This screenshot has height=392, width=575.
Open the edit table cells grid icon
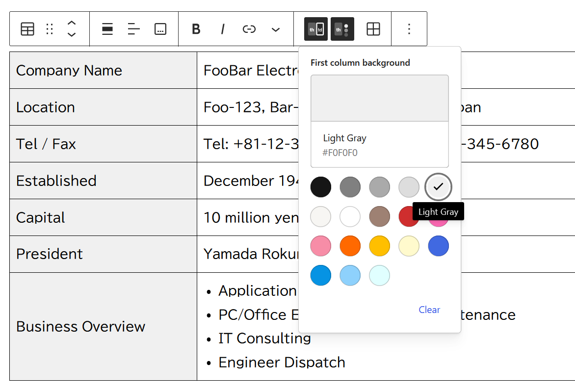pos(373,29)
